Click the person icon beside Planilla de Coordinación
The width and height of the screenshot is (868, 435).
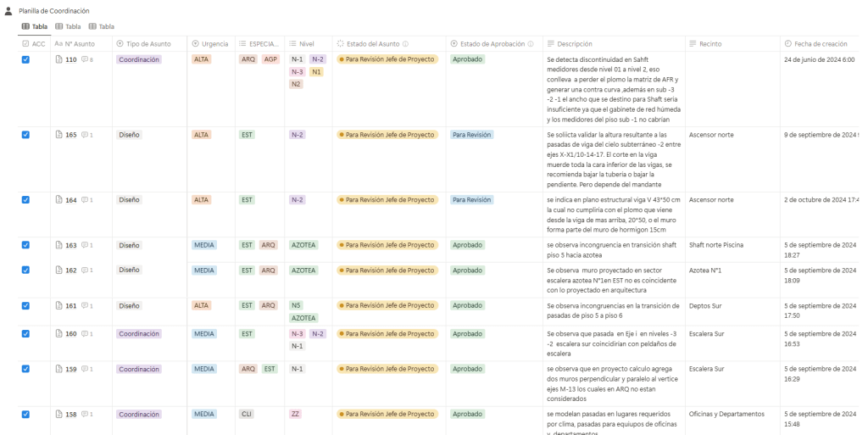coord(8,10)
